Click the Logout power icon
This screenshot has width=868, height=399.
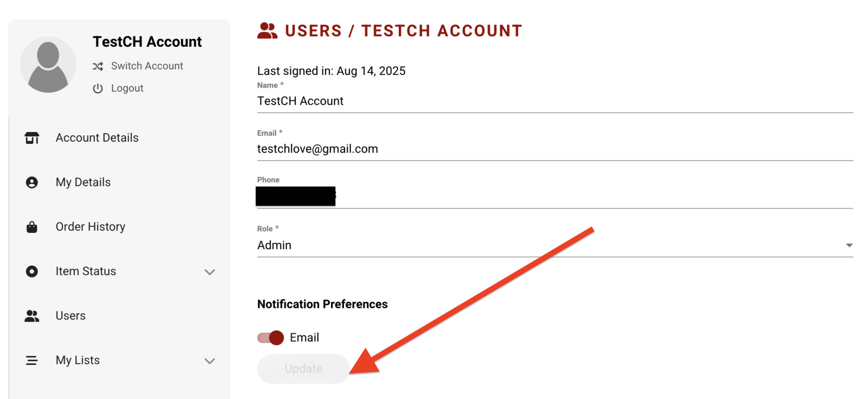click(98, 88)
